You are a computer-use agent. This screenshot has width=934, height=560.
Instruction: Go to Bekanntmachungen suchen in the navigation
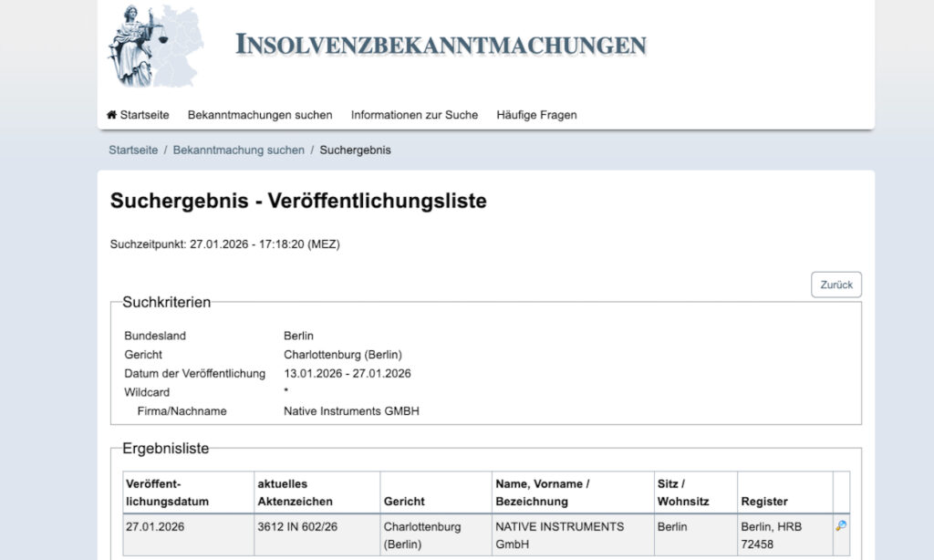coord(260,115)
